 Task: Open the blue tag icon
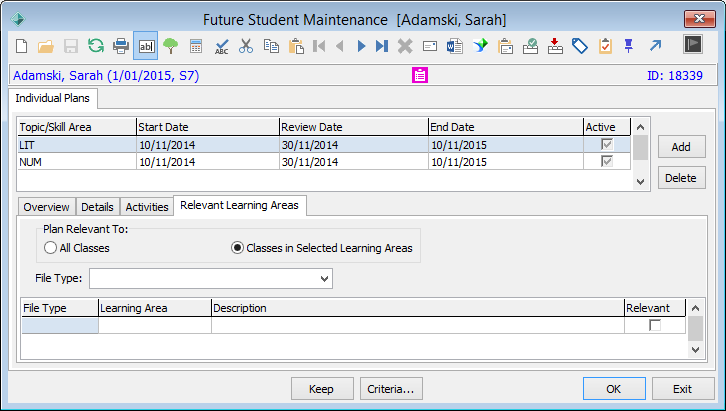tap(580, 46)
